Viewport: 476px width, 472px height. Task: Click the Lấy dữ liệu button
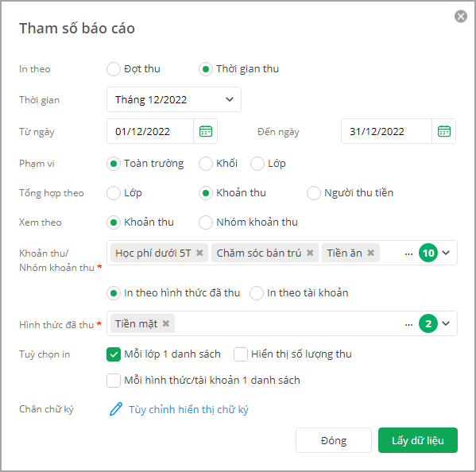click(418, 440)
